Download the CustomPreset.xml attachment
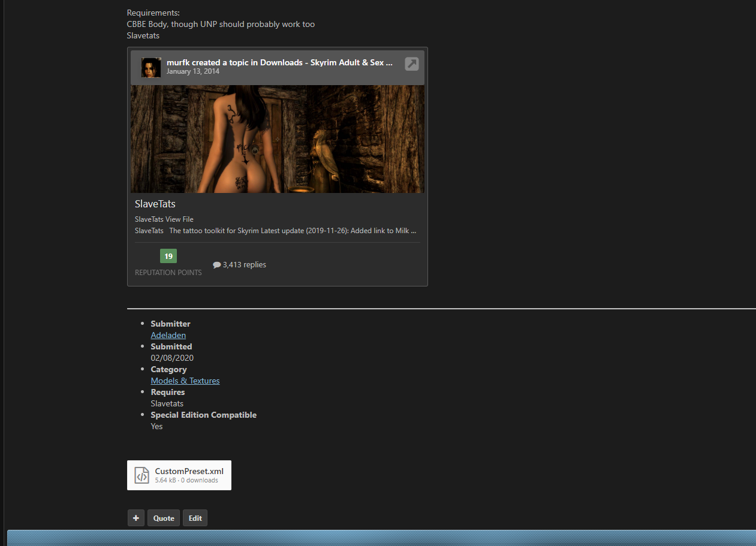 [179, 475]
